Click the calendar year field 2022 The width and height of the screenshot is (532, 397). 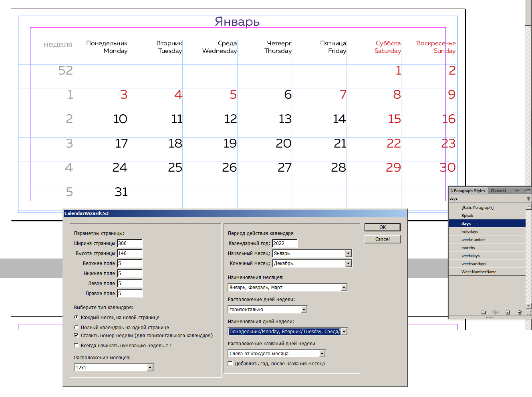point(285,243)
